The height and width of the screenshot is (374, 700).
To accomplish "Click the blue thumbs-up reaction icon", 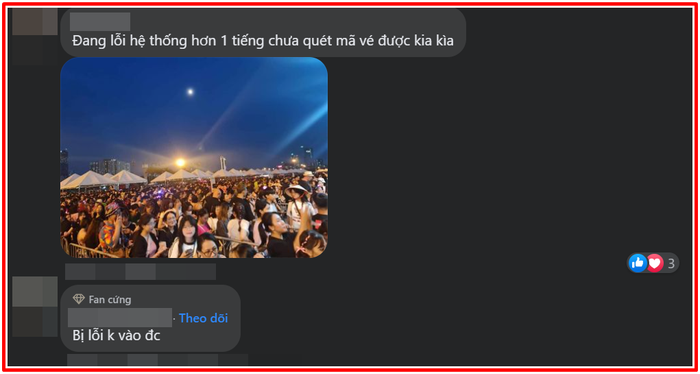I will 638,263.
